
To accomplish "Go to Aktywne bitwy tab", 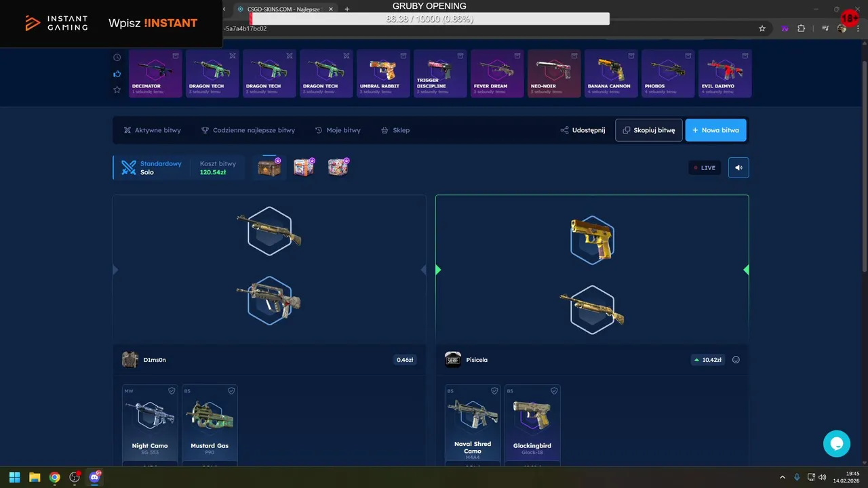I will [152, 130].
